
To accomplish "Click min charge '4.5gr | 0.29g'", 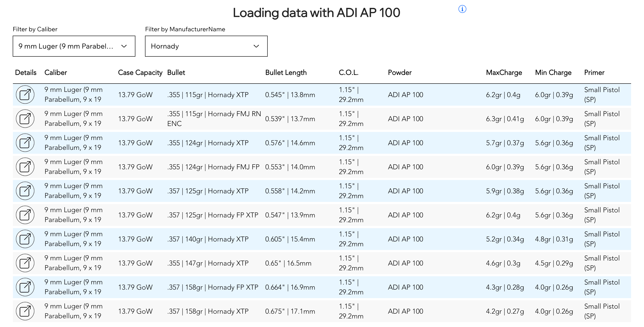I will click(554, 263).
